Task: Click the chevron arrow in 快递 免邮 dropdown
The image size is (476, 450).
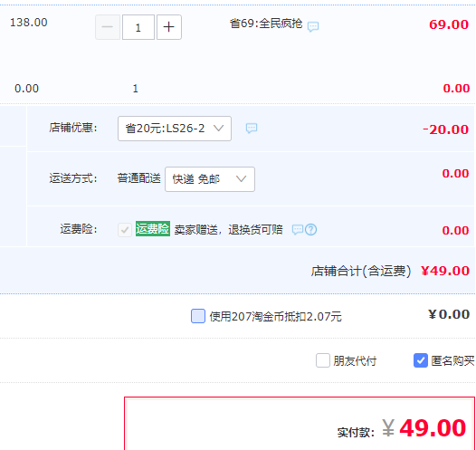Action: pos(242,179)
